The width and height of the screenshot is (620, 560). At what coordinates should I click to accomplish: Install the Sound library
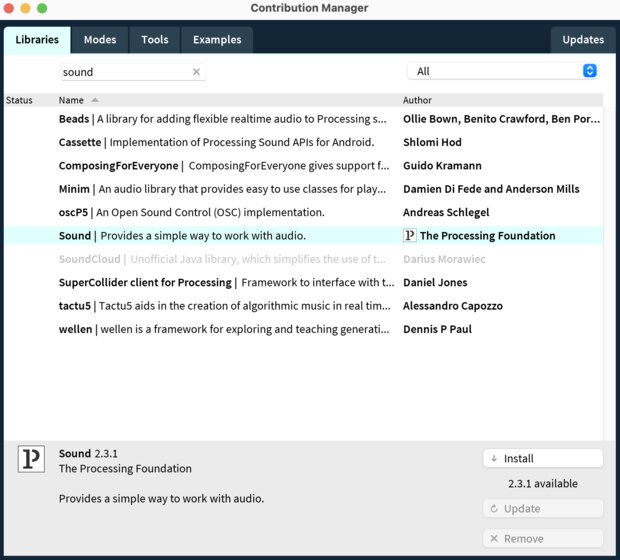point(543,459)
